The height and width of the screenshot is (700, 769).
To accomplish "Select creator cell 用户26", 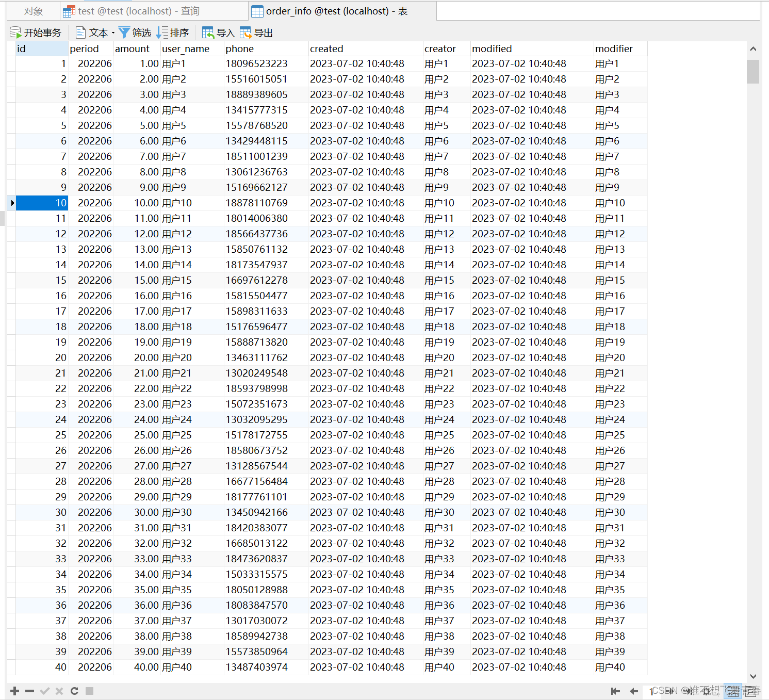I will click(x=447, y=451).
